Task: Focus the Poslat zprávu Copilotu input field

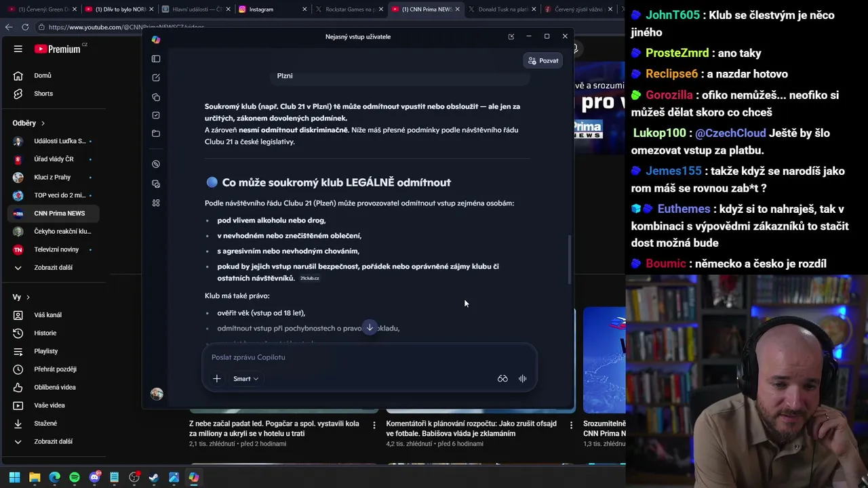Action: [370, 357]
